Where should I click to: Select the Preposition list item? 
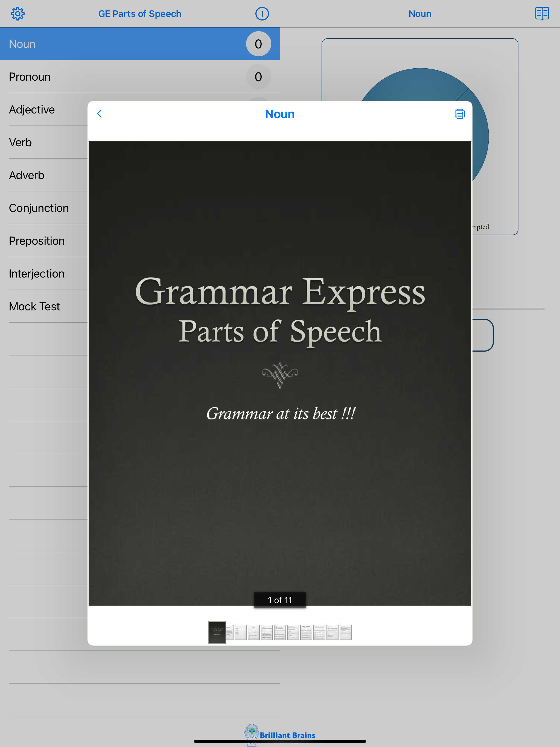pyautogui.click(x=36, y=241)
